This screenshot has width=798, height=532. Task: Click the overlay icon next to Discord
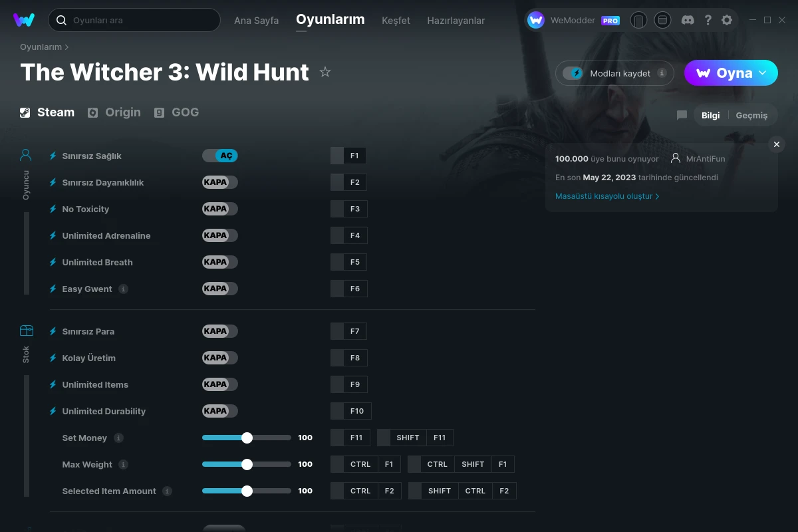662,20
